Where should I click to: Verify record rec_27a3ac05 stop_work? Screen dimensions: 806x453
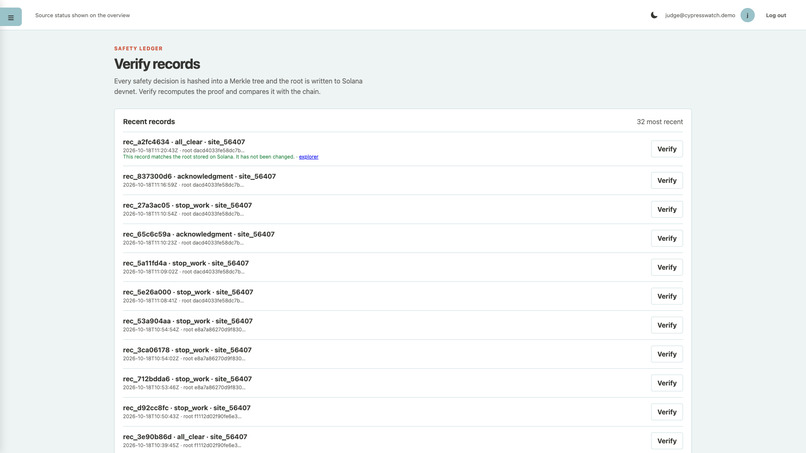(667, 209)
